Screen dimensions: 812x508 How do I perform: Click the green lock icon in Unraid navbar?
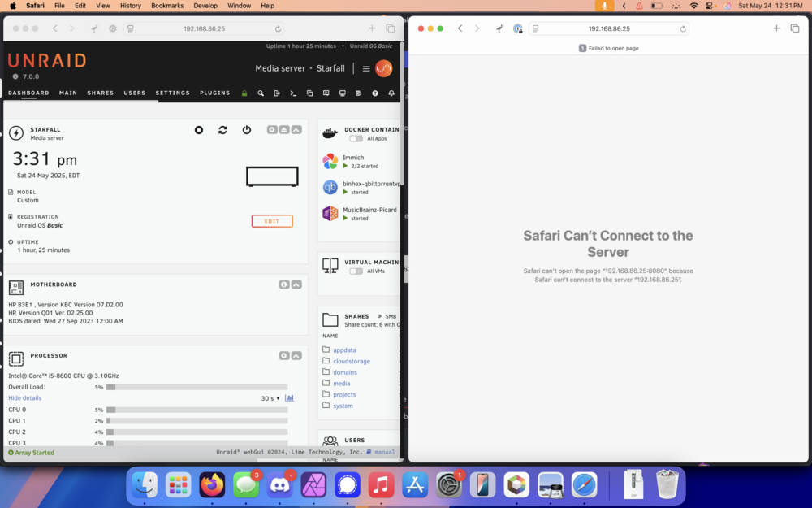244,93
